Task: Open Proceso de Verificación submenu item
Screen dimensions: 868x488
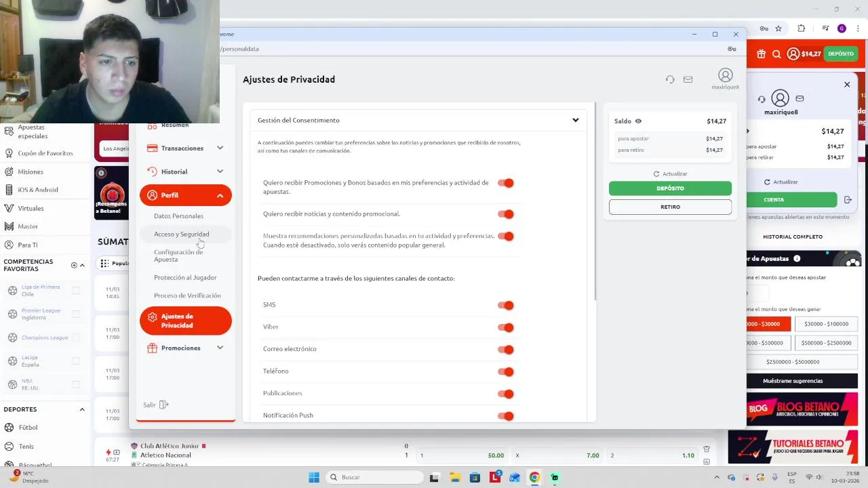Action: coord(187,296)
